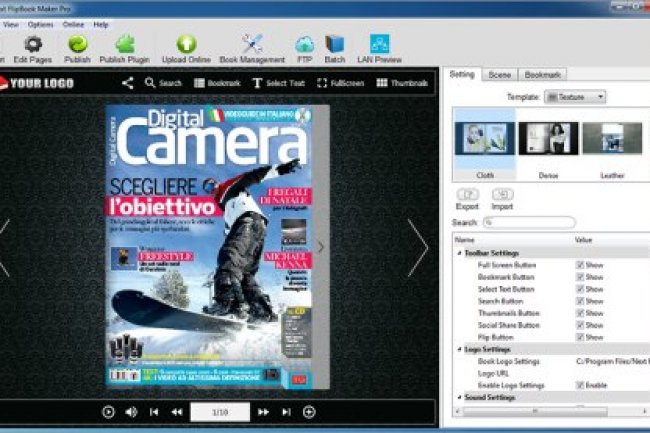This screenshot has height=433, width=650.
Task: Collapse the Toolbar Settings group
Action: [x=459, y=253]
